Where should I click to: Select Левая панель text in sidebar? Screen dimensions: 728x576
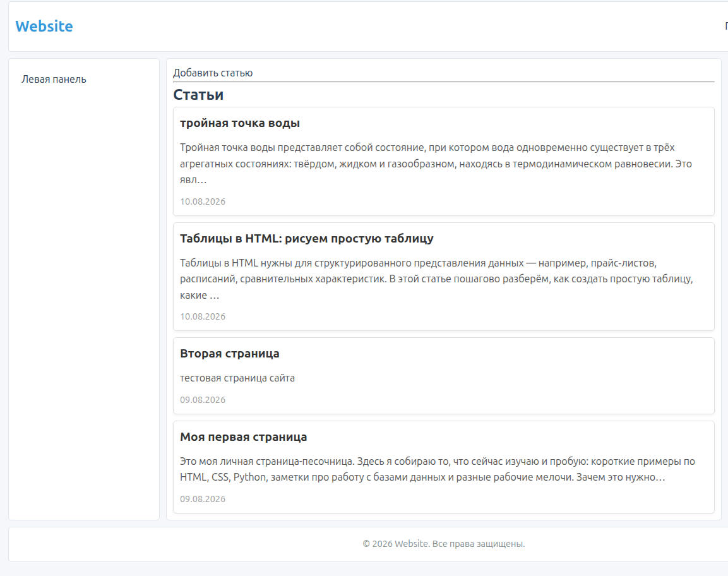click(54, 80)
